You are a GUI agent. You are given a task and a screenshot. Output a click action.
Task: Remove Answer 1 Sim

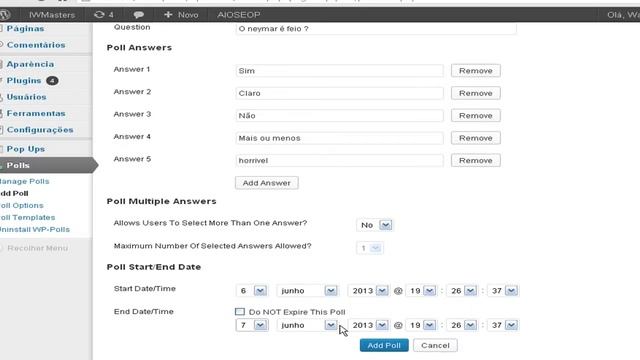click(x=476, y=71)
